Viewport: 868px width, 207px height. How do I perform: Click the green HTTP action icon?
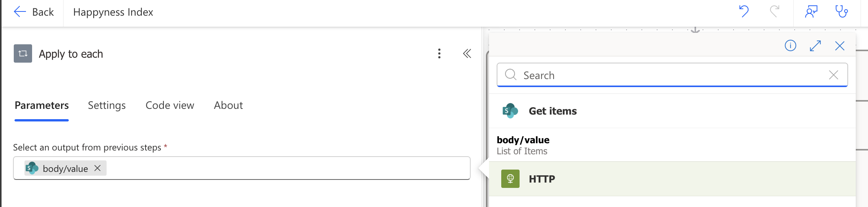(510, 179)
